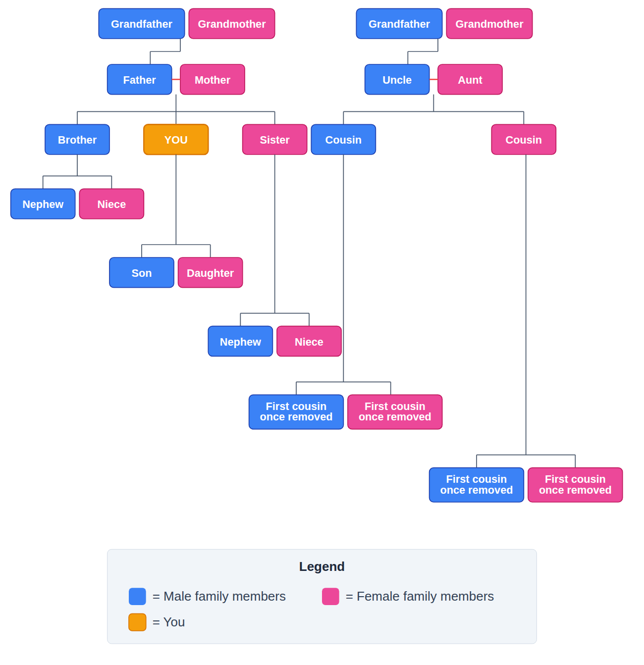Select the blue male Cousin node
The width and height of the screenshot is (644, 665).
tap(343, 140)
